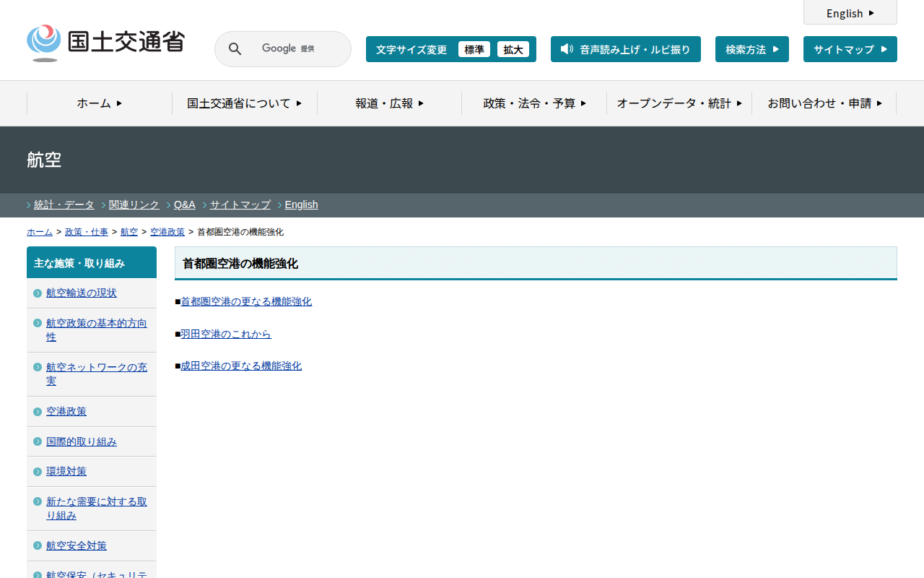
Task: Click the bullet icon beside 航空安全対策
Action: click(x=38, y=545)
